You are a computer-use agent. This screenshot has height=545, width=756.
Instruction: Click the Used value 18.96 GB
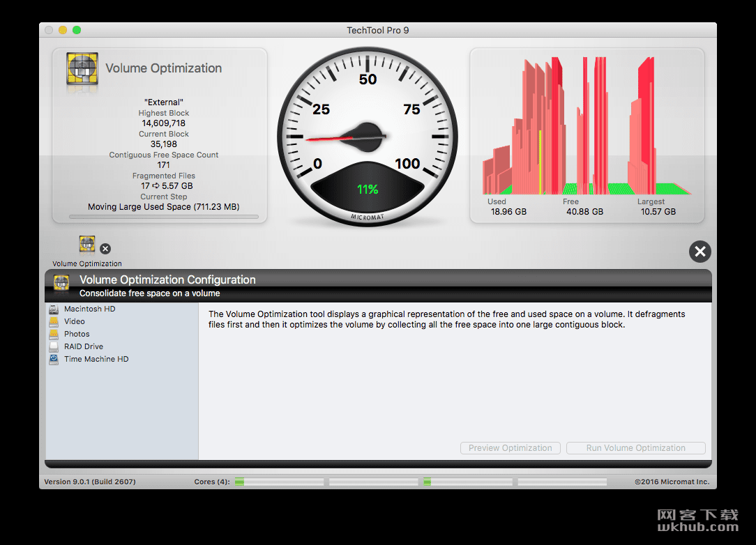point(508,212)
